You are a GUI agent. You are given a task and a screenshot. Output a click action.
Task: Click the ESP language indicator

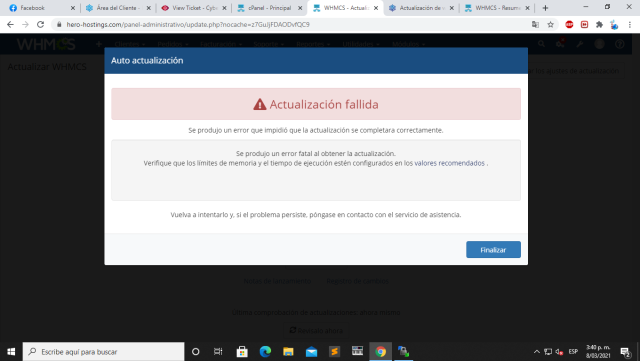pyautogui.click(x=573, y=352)
